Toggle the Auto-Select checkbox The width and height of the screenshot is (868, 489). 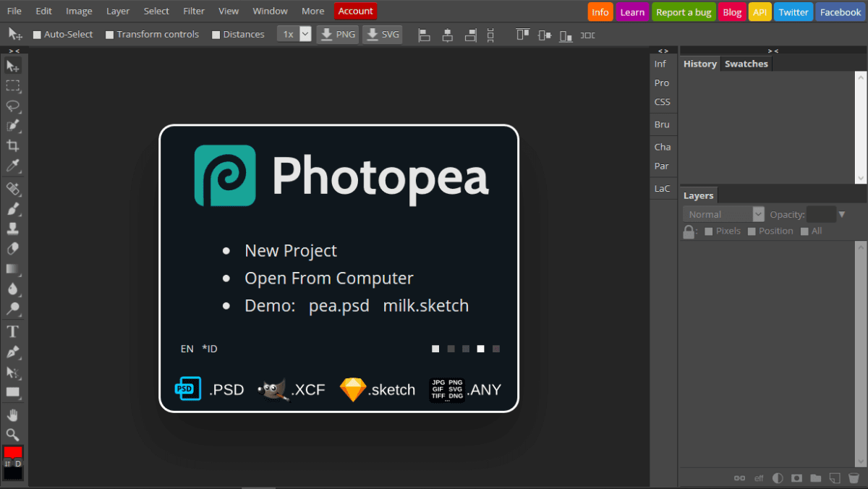click(37, 35)
